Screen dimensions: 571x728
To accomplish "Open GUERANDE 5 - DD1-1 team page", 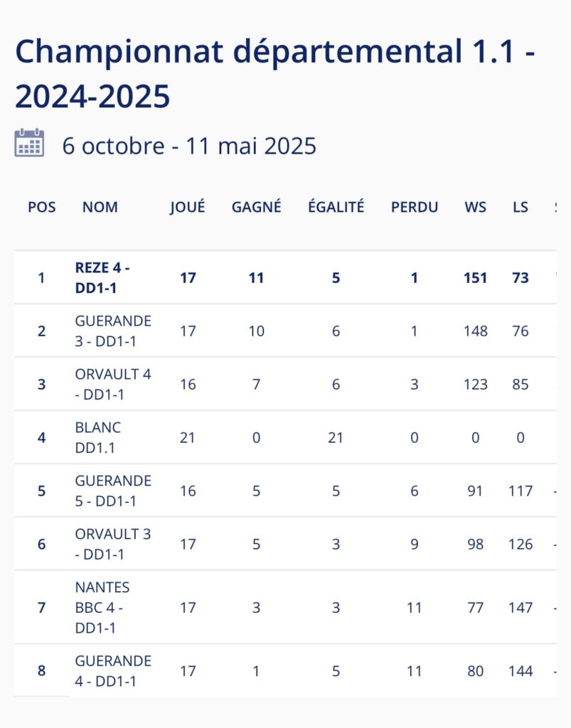I will [112, 491].
